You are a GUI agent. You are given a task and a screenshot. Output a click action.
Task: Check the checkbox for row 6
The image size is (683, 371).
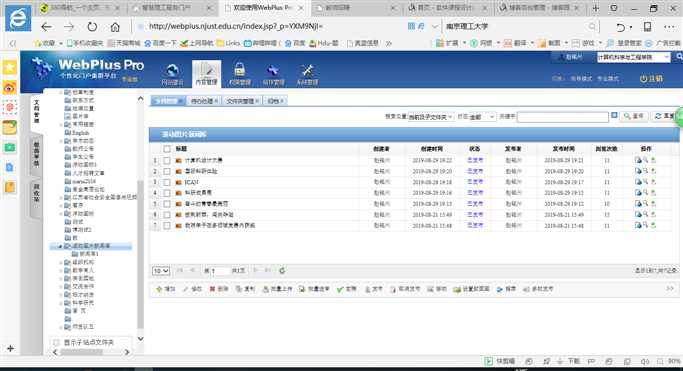point(167,215)
